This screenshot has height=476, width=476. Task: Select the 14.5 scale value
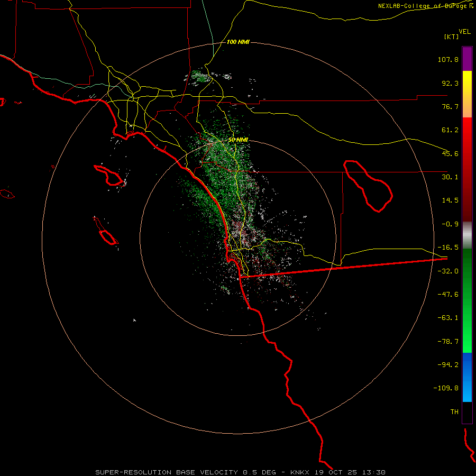point(450,200)
